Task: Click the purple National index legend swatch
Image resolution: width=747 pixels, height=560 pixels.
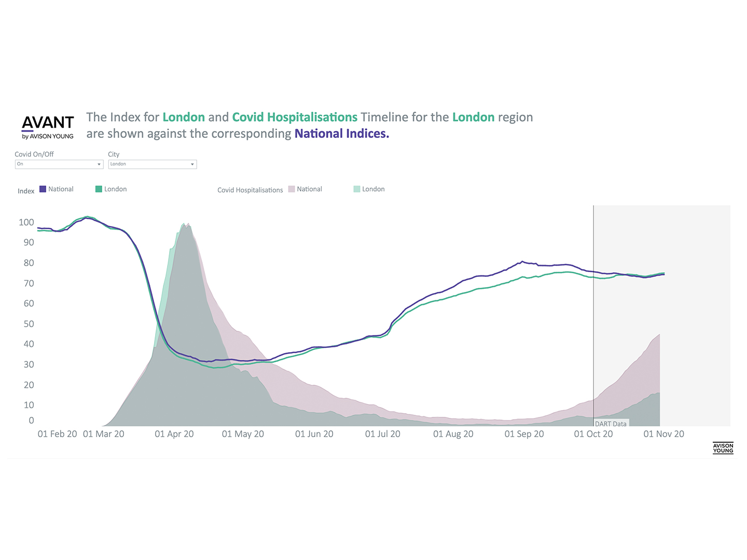Action: coord(43,189)
